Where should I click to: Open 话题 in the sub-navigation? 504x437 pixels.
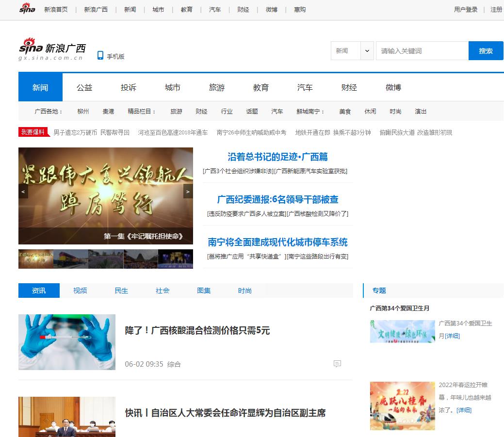(252, 111)
